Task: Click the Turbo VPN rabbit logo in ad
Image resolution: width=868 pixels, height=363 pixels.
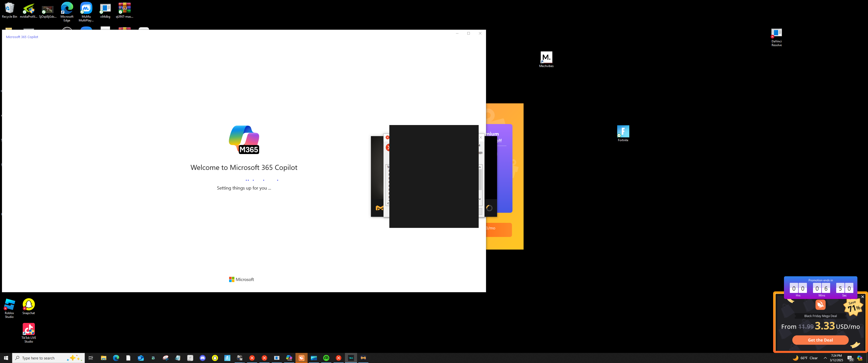Action: pos(820,305)
